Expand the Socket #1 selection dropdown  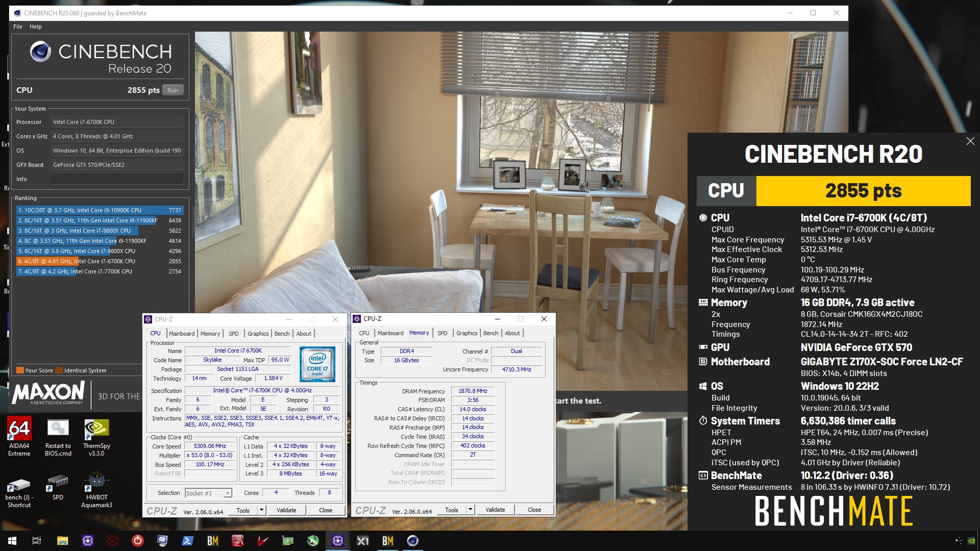point(228,493)
